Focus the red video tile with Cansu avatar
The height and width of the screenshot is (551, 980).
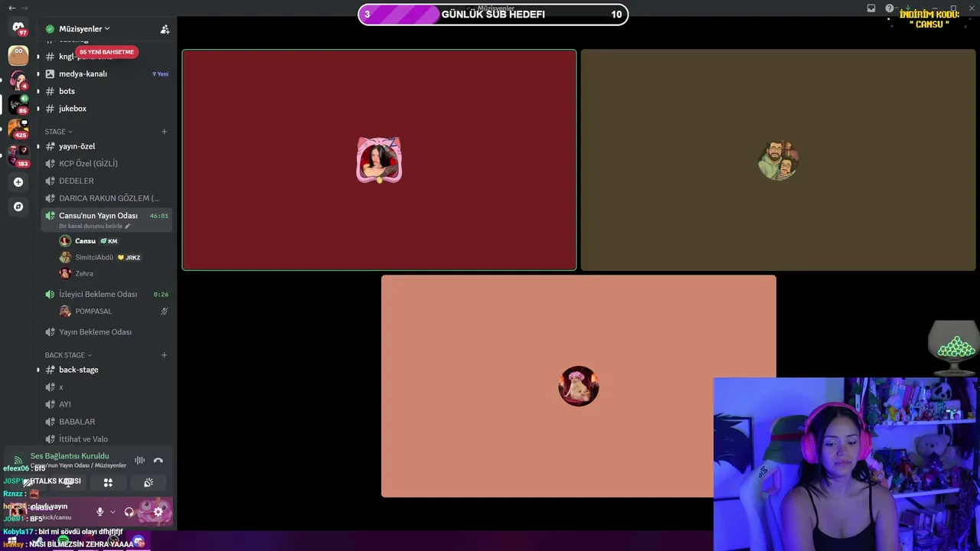(x=379, y=160)
